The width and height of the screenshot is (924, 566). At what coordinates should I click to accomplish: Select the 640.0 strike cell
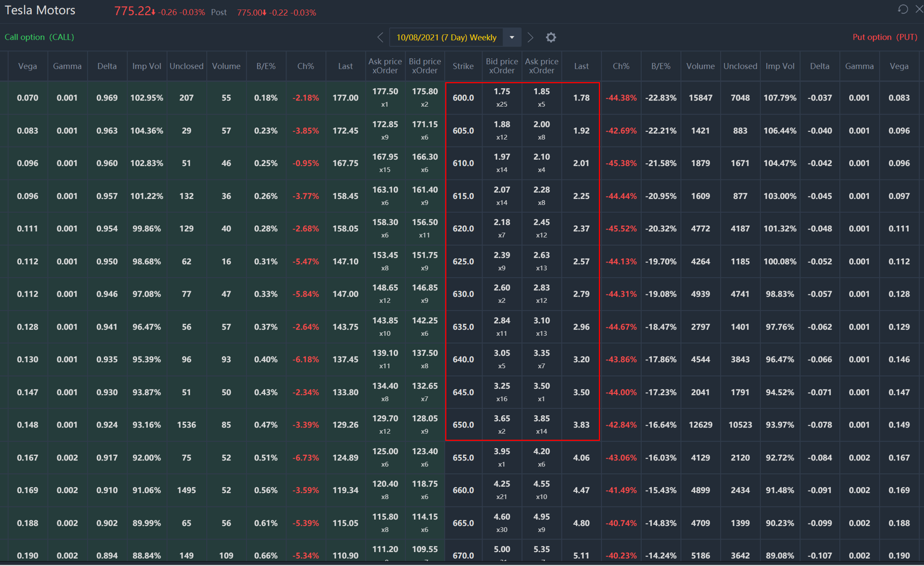click(463, 359)
